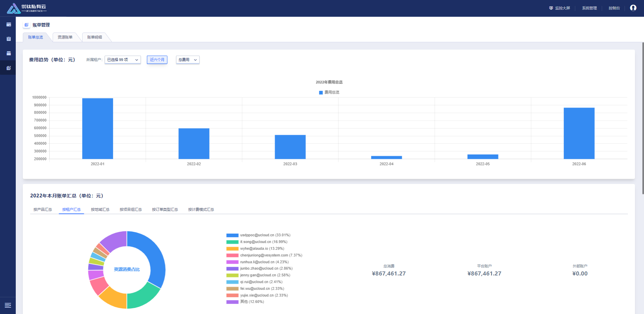This screenshot has width=644, height=314.
Task: Select the 按产品汇总 summary tab
Action: [x=43, y=209]
